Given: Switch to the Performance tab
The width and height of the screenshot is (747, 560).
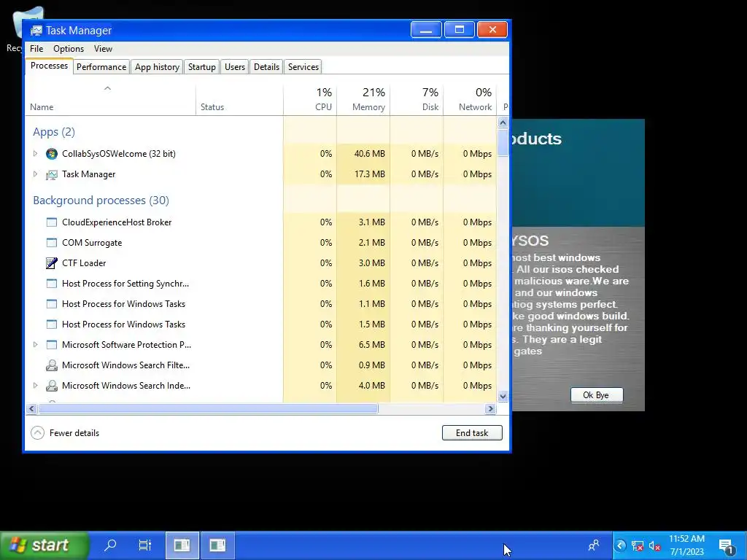Looking at the screenshot, I should (x=101, y=67).
